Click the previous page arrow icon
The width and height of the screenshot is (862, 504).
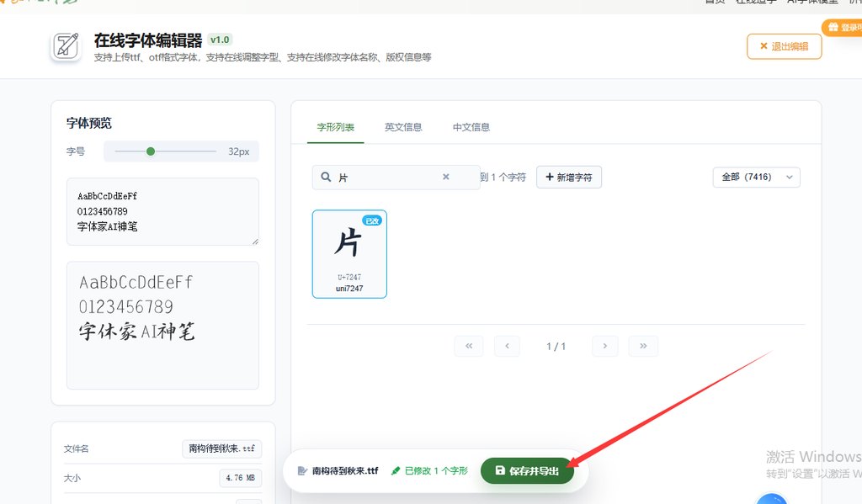point(508,346)
